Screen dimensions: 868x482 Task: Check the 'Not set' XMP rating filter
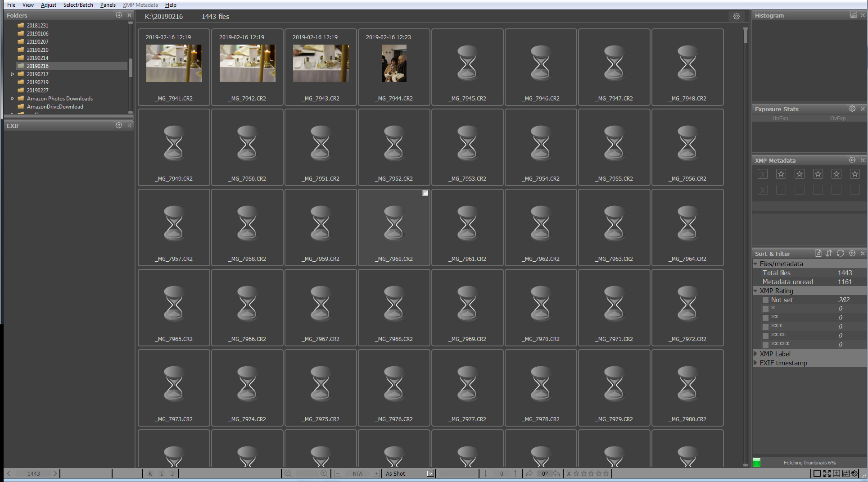click(x=765, y=300)
